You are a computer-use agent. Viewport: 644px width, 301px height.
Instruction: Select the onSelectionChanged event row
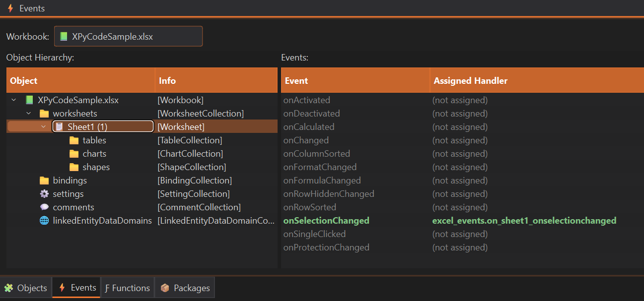pyautogui.click(x=326, y=221)
